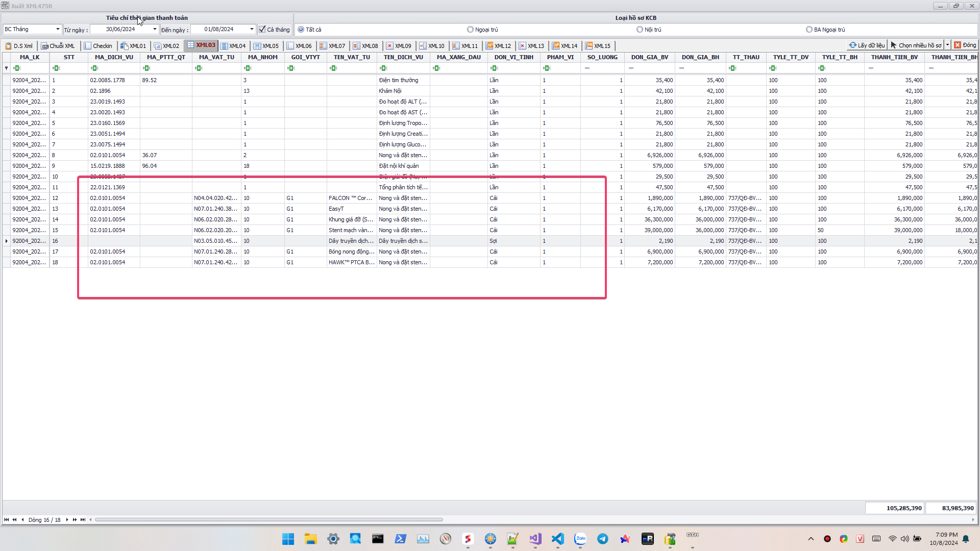Image resolution: width=980 pixels, height=551 pixels.
Task: Open the D.S Xml tab
Action: (19, 46)
